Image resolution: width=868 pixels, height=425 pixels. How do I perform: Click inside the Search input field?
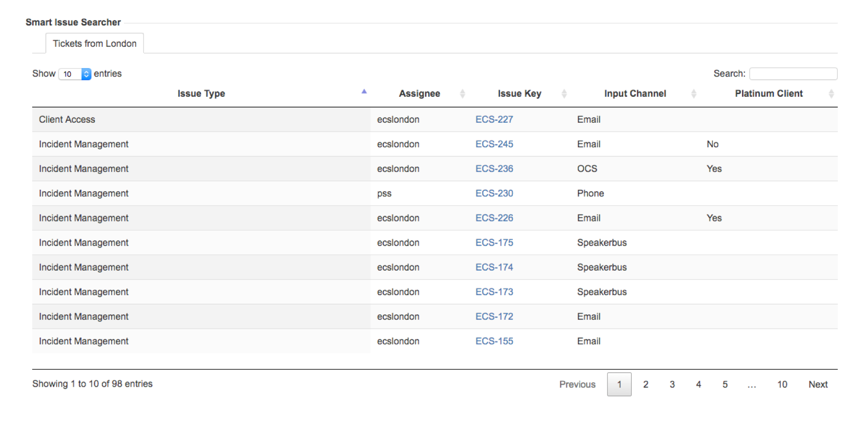[793, 74]
